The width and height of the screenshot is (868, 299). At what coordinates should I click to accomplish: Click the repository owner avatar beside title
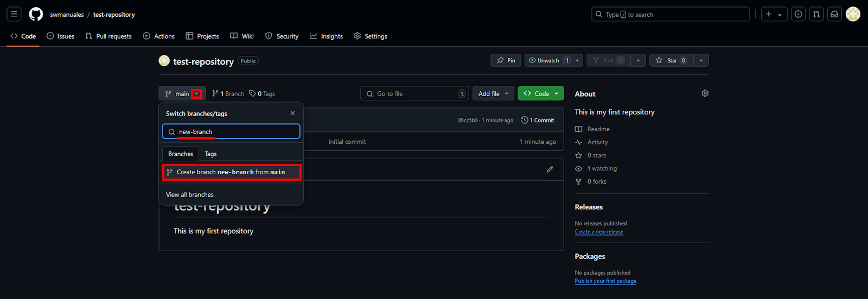coord(164,61)
